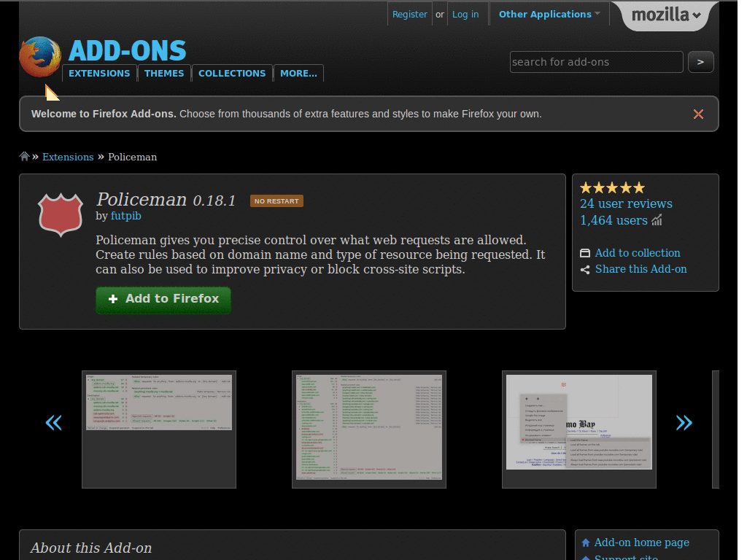Click the Policeman 0.18.1 title
The width and height of the screenshot is (747, 560).
(x=166, y=200)
